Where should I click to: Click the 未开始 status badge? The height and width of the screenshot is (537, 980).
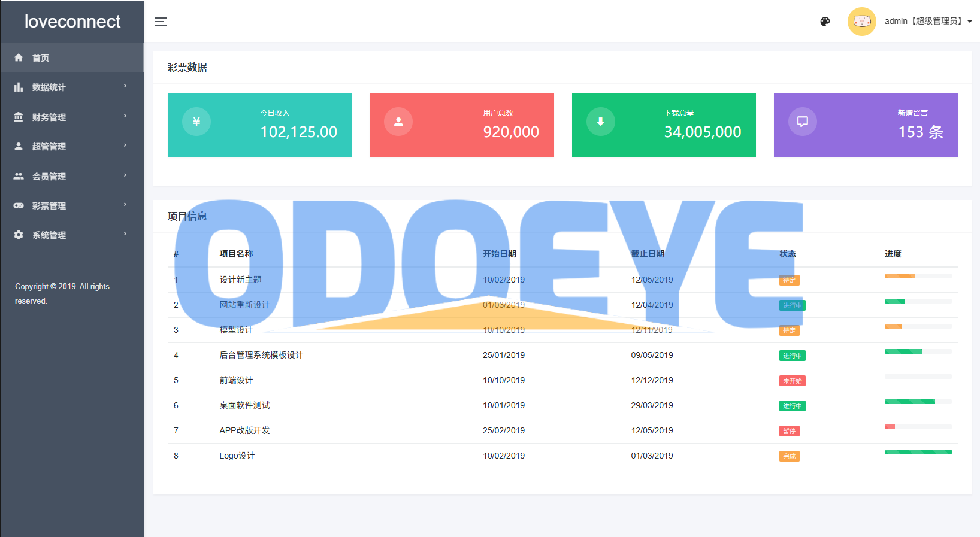pos(792,381)
